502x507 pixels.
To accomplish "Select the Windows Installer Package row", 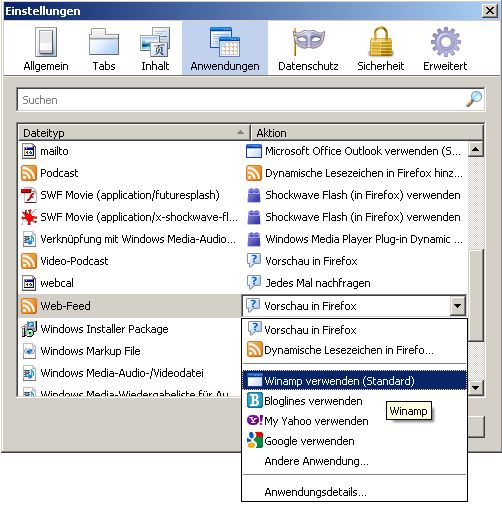I will 130,329.
